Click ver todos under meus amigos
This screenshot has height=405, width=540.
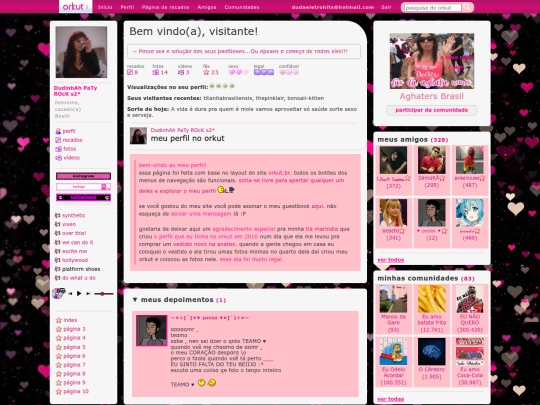pyautogui.click(x=391, y=260)
